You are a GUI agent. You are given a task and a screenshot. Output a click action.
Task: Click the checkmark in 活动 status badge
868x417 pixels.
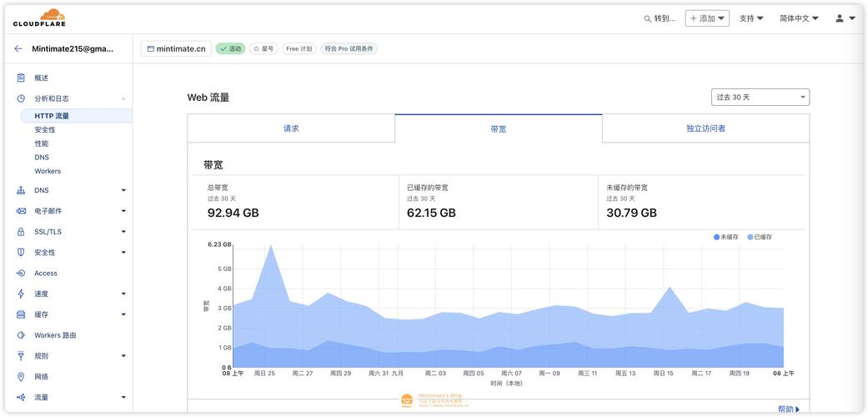click(223, 48)
